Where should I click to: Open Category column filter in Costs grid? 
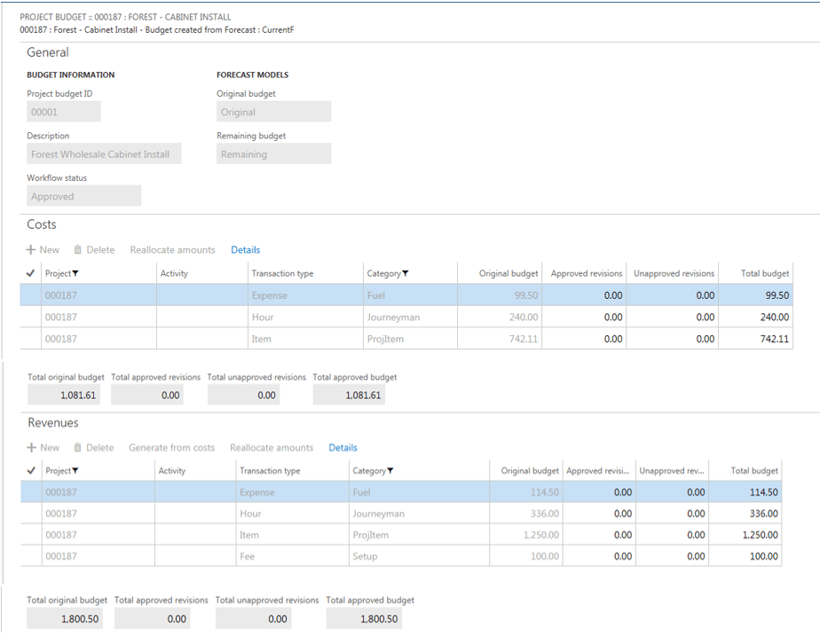[x=406, y=274]
